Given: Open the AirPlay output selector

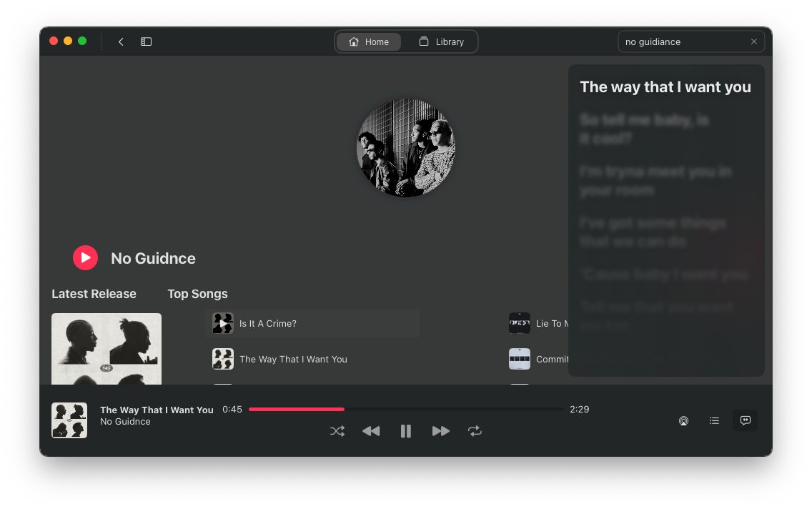Looking at the screenshot, I should click(x=683, y=421).
